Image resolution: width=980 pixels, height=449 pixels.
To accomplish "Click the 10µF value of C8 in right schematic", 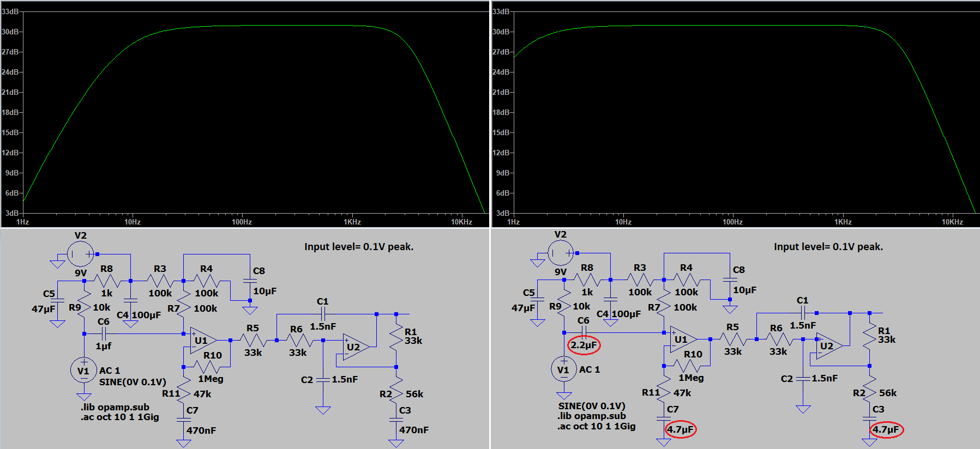I will pyautogui.click(x=744, y=290).
